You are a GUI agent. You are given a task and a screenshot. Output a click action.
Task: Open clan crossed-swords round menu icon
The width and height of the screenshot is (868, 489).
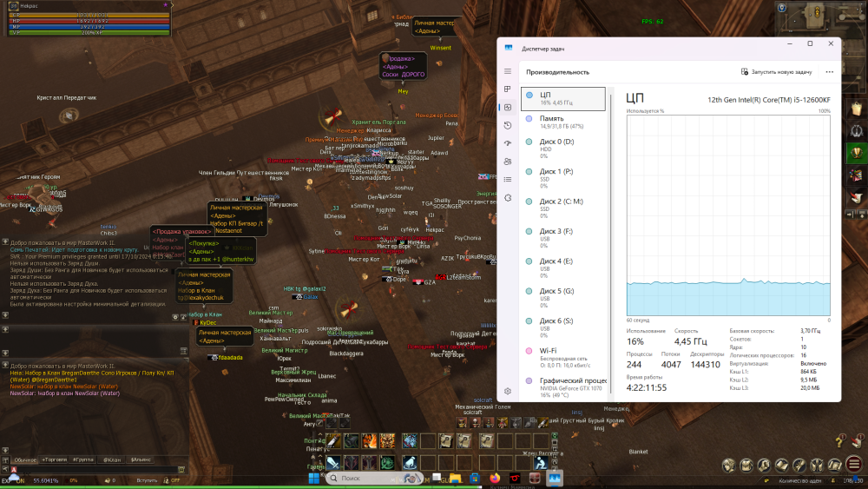(817, 466)
